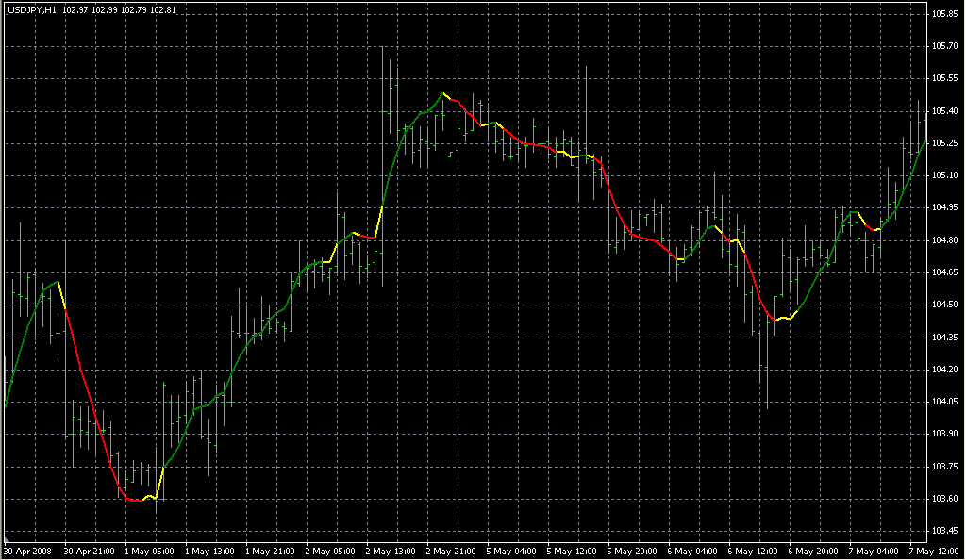Viewport: 966px width, 560px height.
Task: Click the tallest bar peaking near 105.70
Action: 383,166
